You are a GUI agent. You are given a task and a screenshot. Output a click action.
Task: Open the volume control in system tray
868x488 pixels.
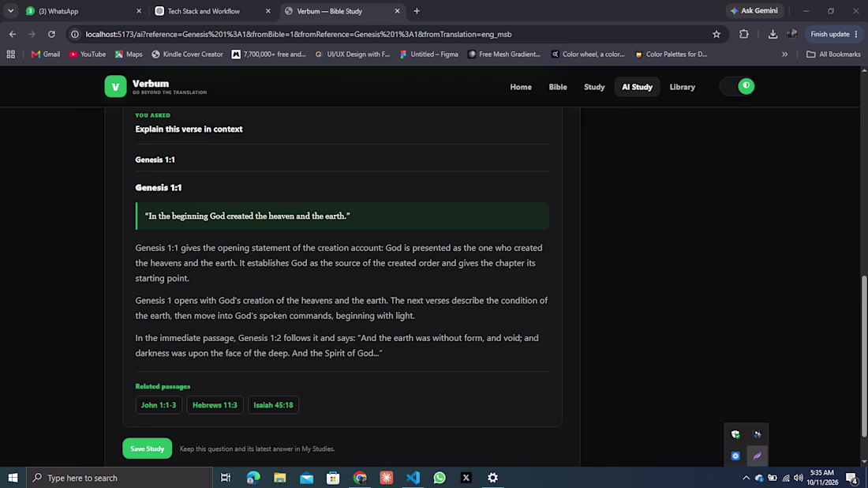[x=799, y=478]
